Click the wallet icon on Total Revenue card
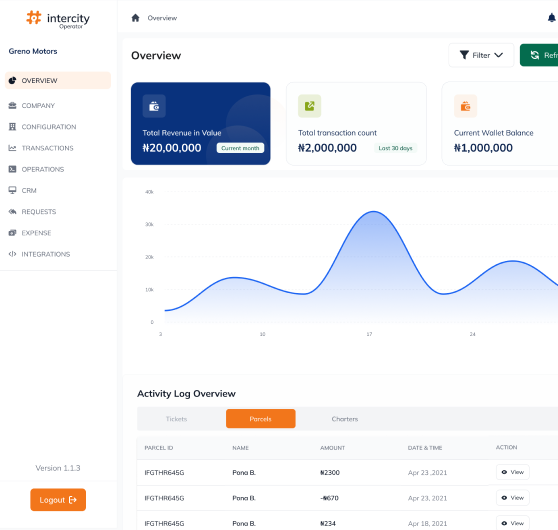This screenshot has height=530, width=558. click(x=154, y=106)
